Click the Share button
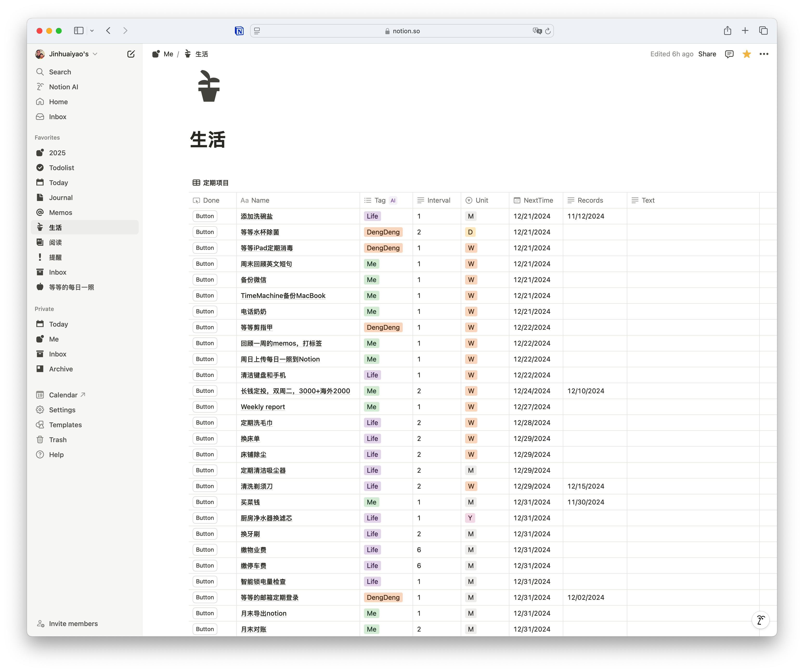Image resolution: width=804 pixels, height=672 pixels. (x=707, y=54)
